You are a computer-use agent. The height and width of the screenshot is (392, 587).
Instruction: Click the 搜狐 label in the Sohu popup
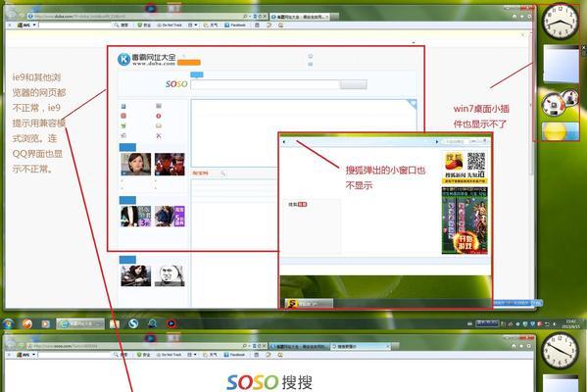coord(298,205)
